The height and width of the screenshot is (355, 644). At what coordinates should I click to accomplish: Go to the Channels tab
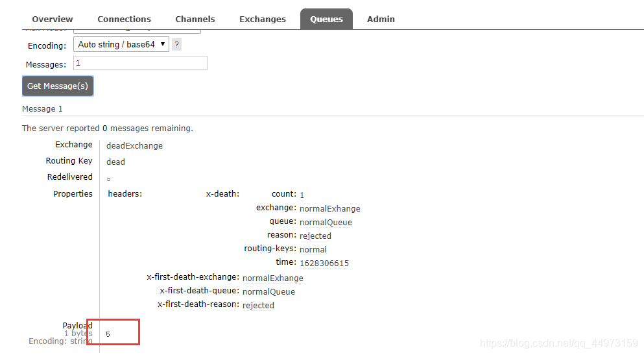[x=195, y=19]
